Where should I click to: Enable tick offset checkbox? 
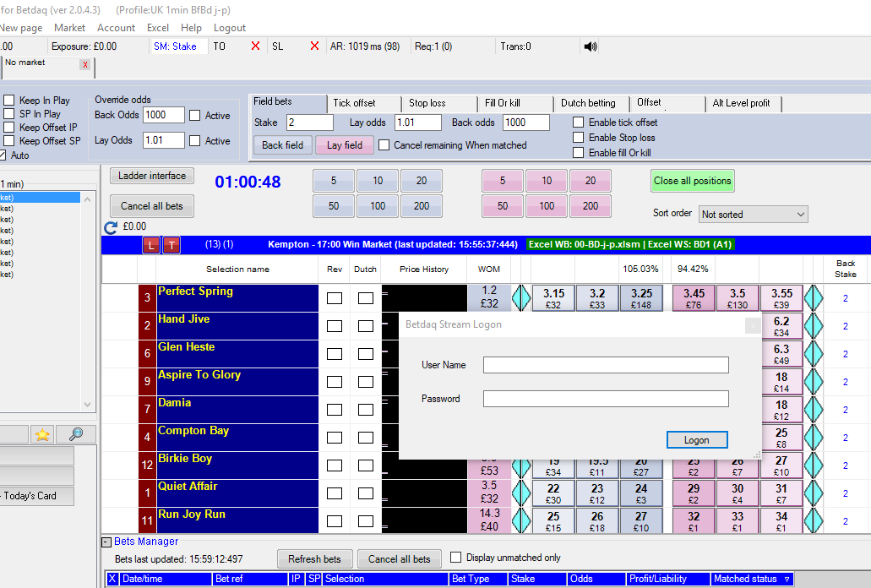click(578, 122)
